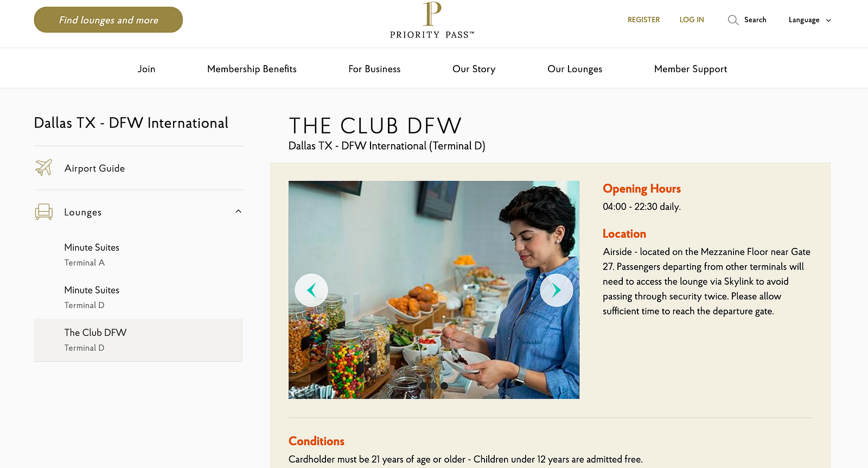The height and width of the screenshot is (468, 868).
Task: Click the Priority Pass logo
Action: 432,21
